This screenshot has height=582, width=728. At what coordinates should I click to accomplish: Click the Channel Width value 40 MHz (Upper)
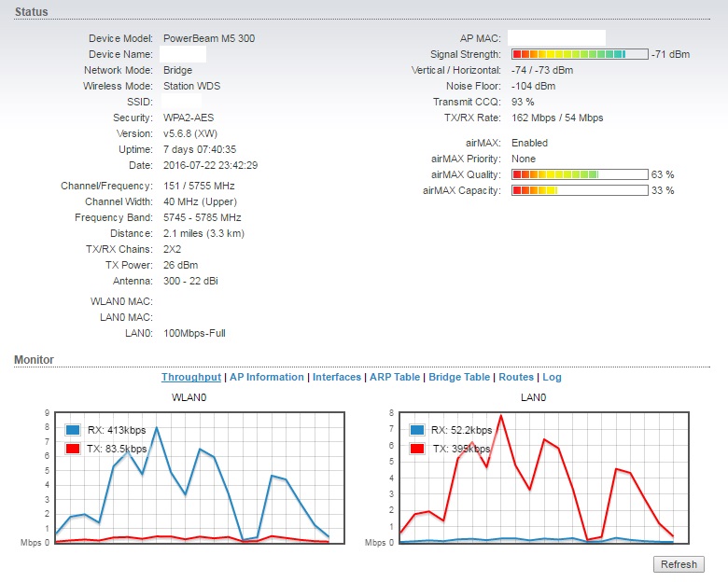pyautogui.click(x=200, y=201)
